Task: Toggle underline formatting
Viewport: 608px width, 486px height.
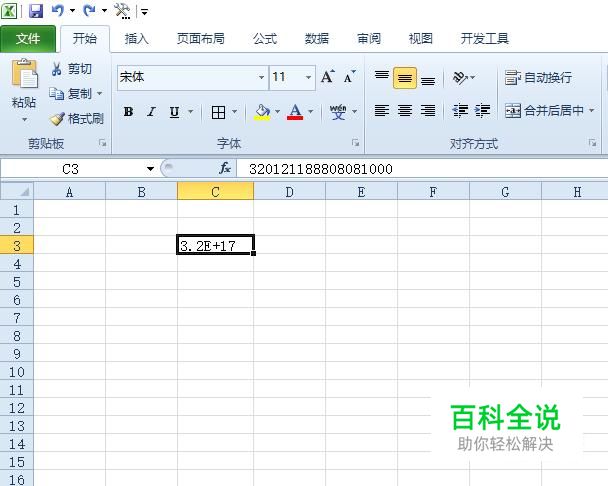Action: pos(174,112)
